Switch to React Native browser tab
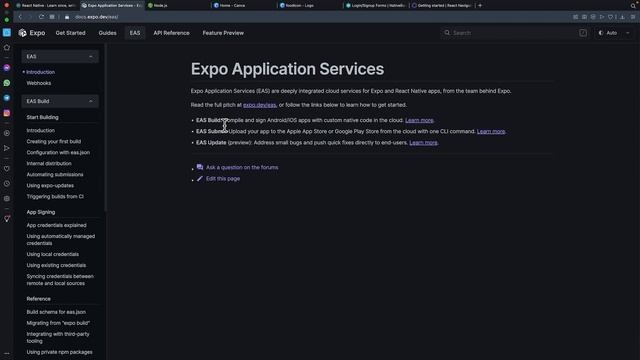640x360 pixels. tap(46, 5)
